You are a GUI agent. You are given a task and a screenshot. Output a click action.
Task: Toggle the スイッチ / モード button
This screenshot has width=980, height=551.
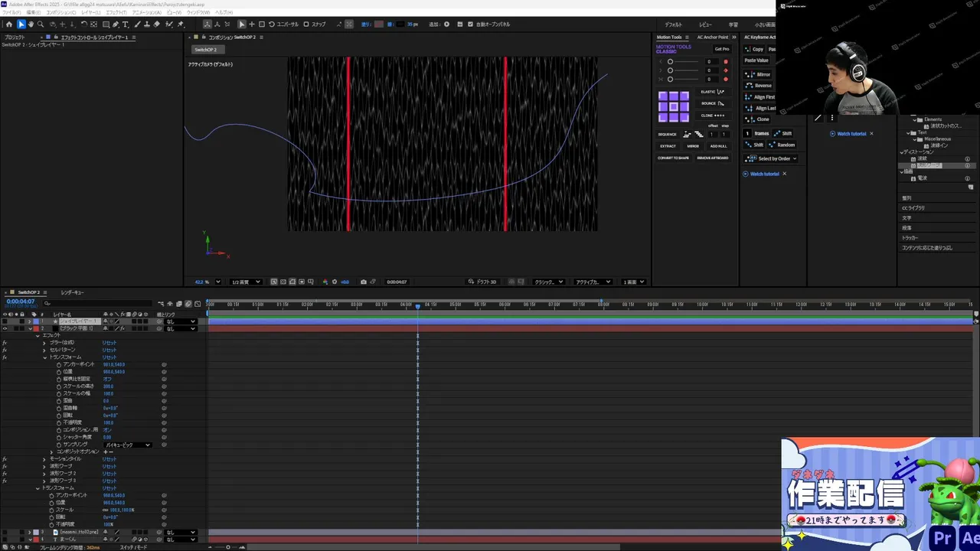(x=133, y=547)
